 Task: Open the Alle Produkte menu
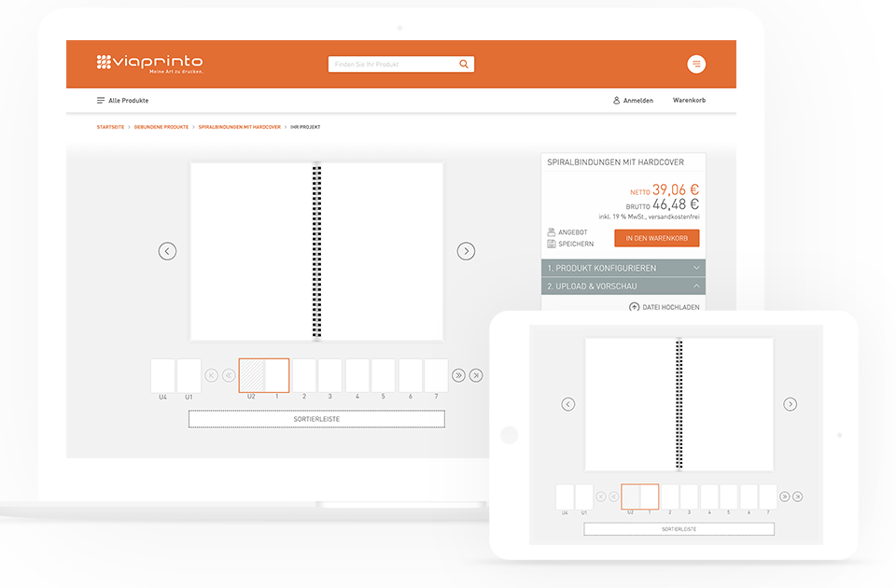point(122,101)
